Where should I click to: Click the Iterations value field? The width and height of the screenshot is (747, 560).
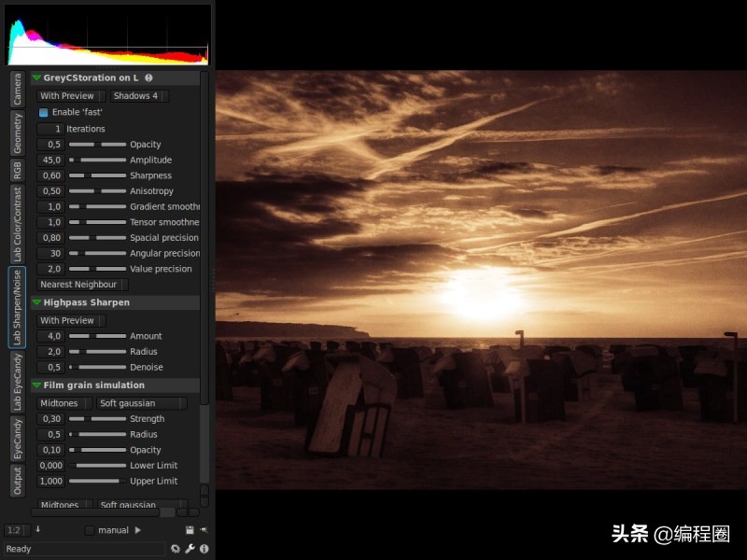(x=50, y=129)
